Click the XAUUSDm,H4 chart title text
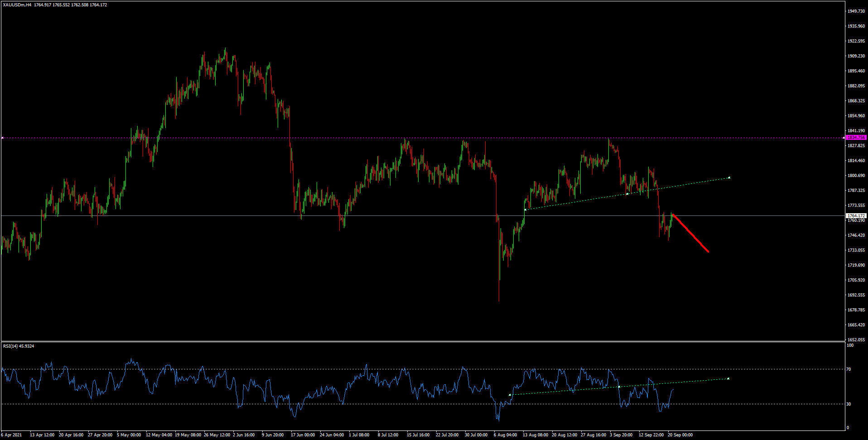The width and height of the screenshot is (868, 440). click(17, 5)
